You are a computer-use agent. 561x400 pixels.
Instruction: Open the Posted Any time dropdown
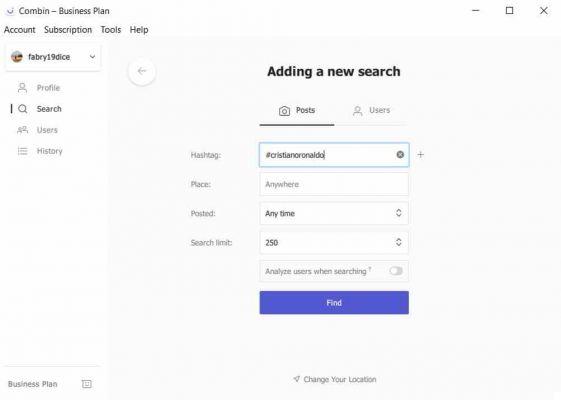[x=334, y=213]
